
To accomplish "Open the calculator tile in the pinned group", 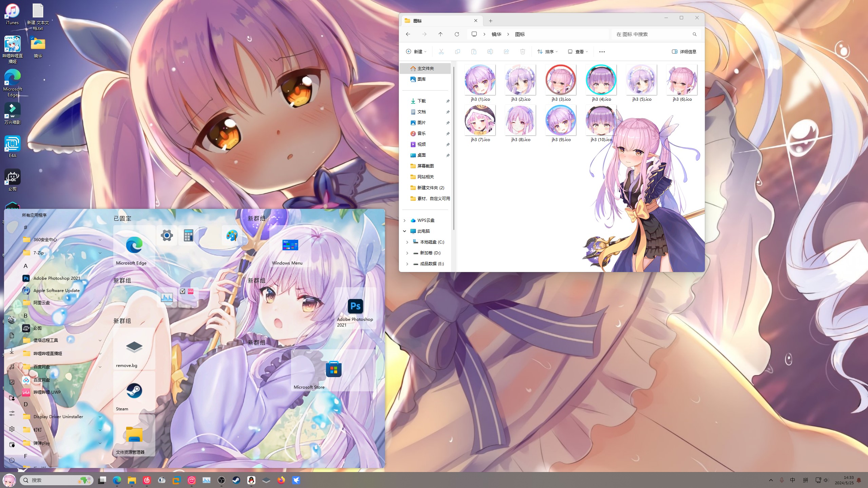I will (188, 235).
